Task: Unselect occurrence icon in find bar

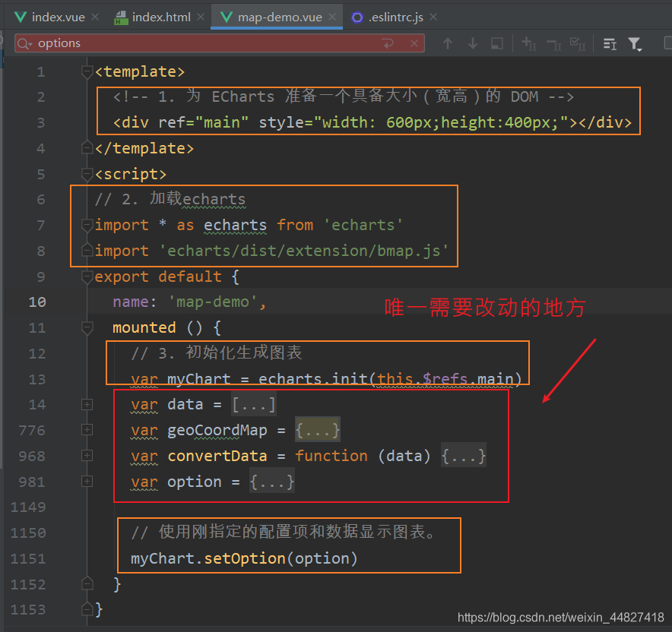Action: click(x=553, y=44)
